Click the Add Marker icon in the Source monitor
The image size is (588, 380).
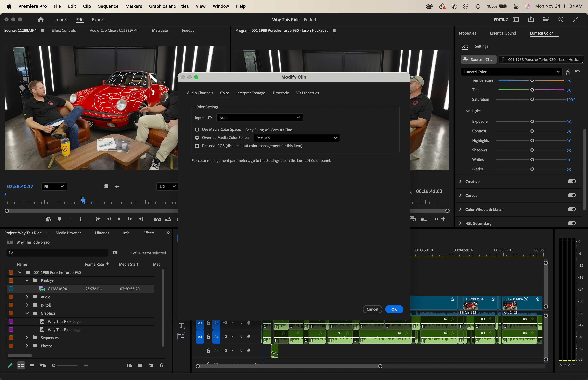pos(59,219)
